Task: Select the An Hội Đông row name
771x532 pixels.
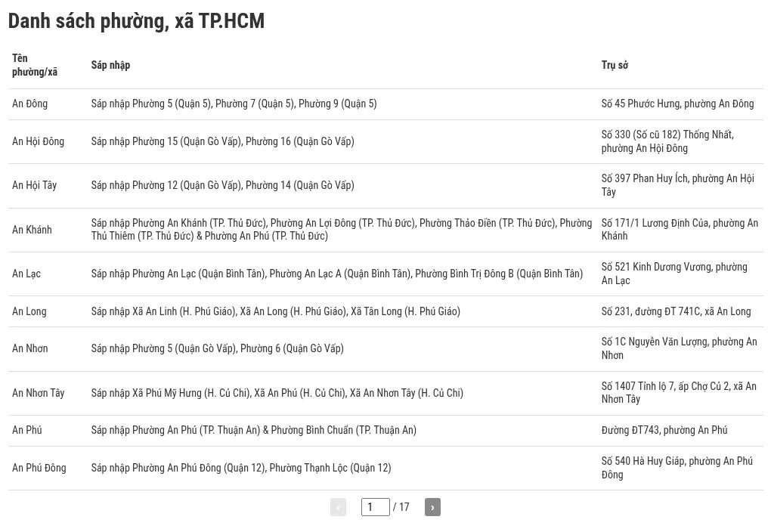Action: pyautogui.click(x=38, y=141)
